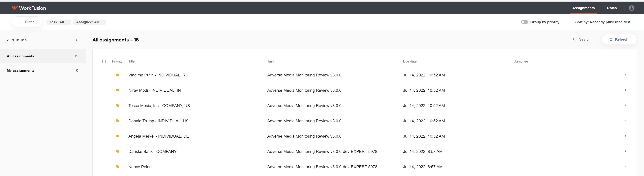Click priority flag for Danske Bank

click(x=117, y=152)
